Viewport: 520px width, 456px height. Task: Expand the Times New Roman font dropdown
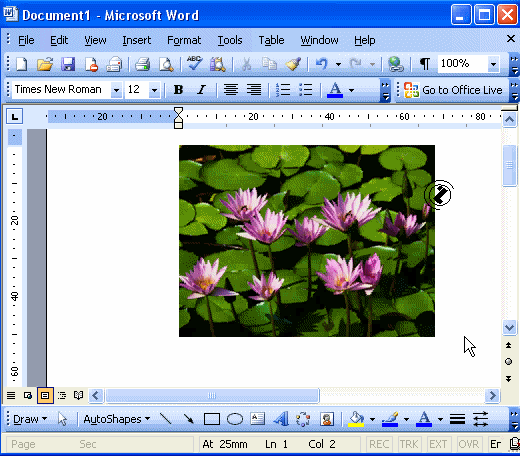tap(116, 90)
